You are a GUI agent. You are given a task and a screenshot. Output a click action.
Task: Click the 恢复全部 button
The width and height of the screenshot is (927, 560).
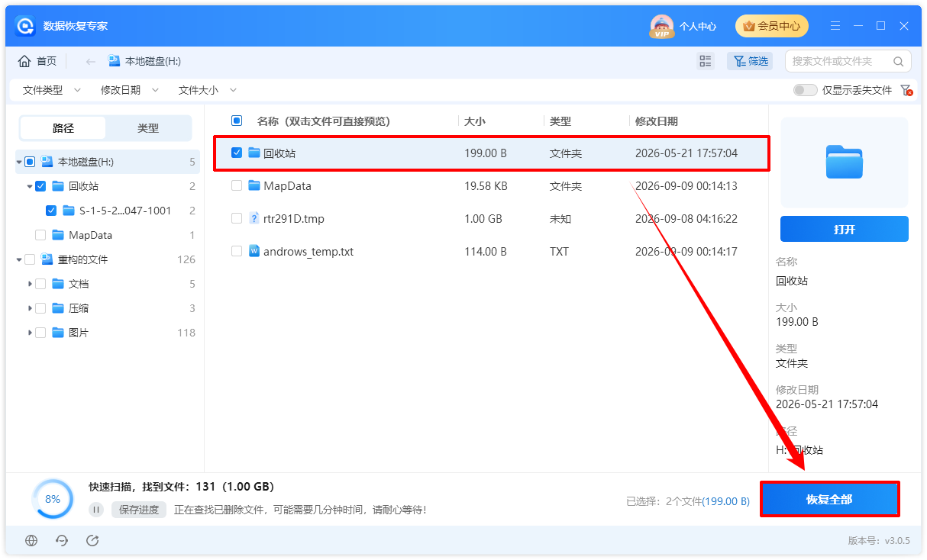(829, 499)
